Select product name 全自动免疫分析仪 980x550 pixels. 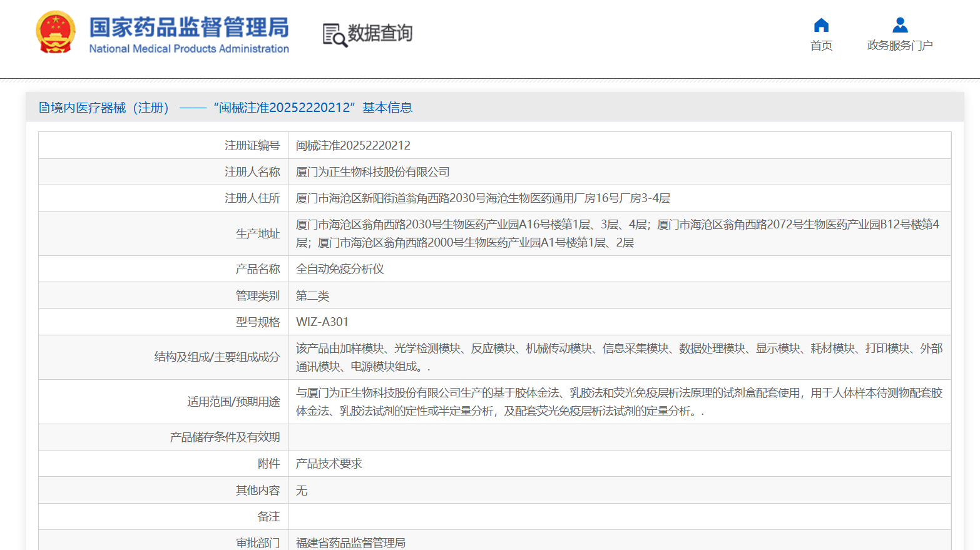340,269
